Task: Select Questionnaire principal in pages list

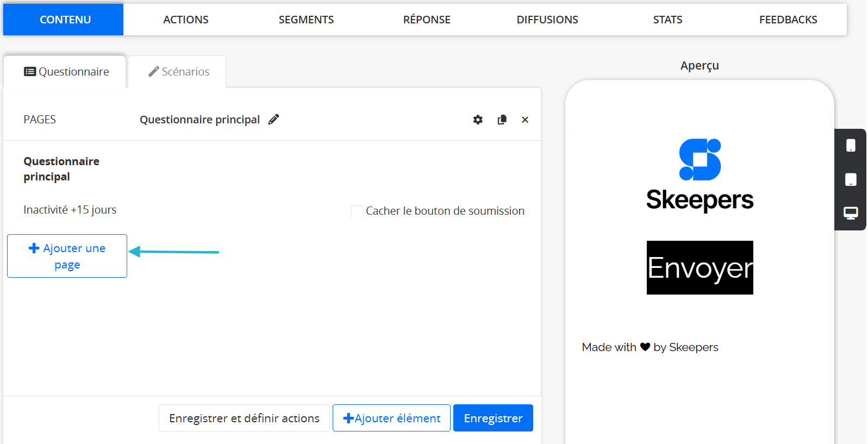Action: pyautogui.click(x=61, y=169)
